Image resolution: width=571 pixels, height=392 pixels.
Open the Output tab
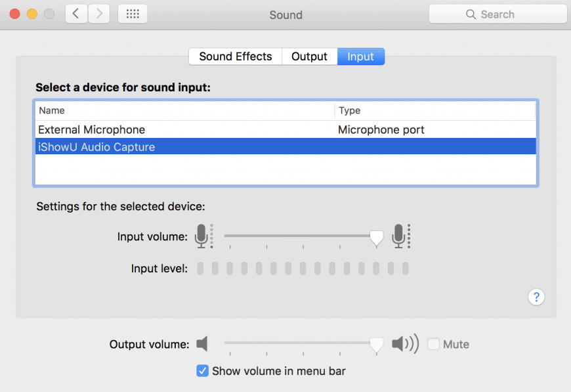309,56
